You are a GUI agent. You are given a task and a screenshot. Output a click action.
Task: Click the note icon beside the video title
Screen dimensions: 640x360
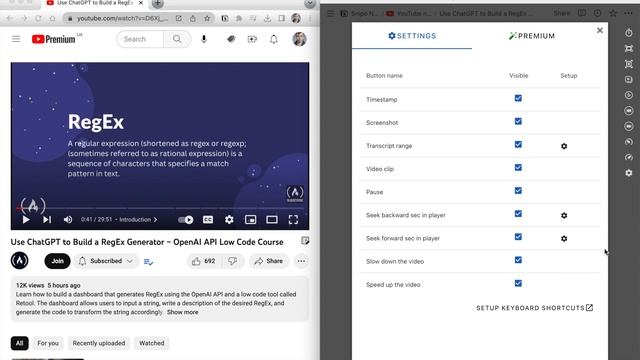click(305, 240)
